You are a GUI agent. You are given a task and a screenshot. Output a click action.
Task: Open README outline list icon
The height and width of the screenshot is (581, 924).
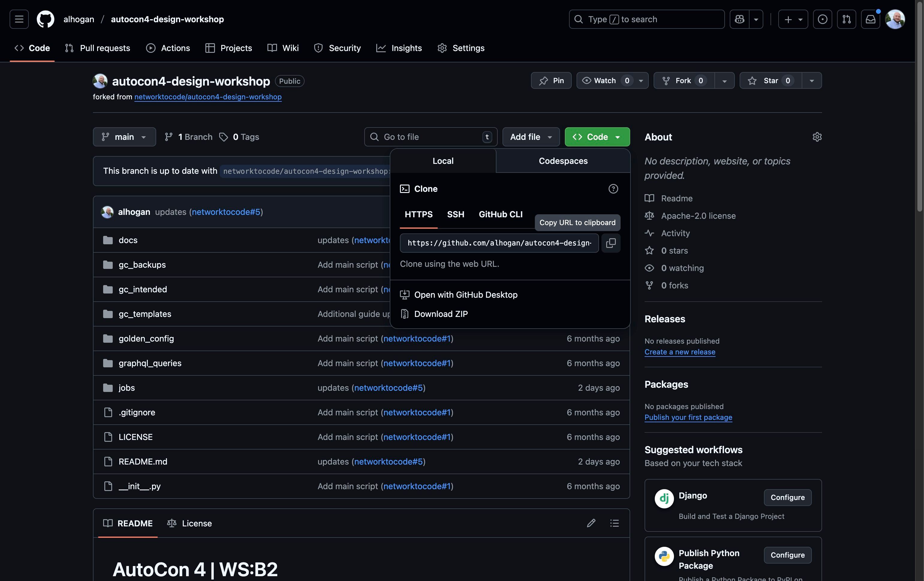tap(614, 523)
